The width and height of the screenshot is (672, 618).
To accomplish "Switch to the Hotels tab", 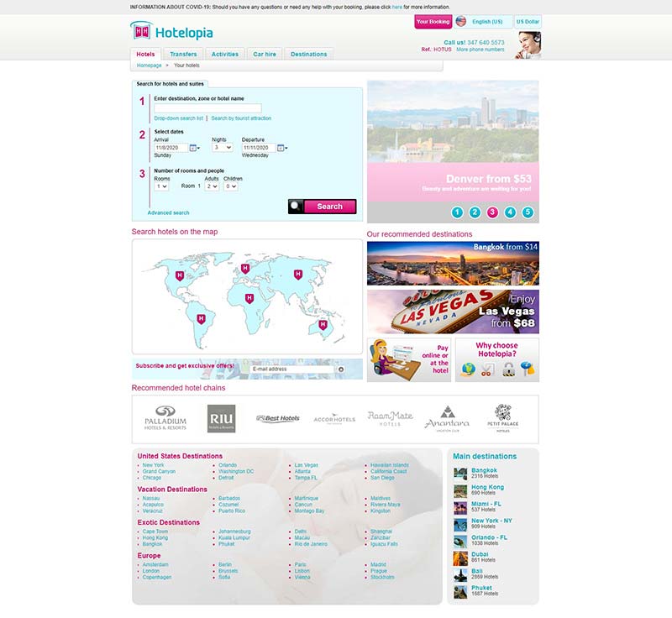I will 145,54.
